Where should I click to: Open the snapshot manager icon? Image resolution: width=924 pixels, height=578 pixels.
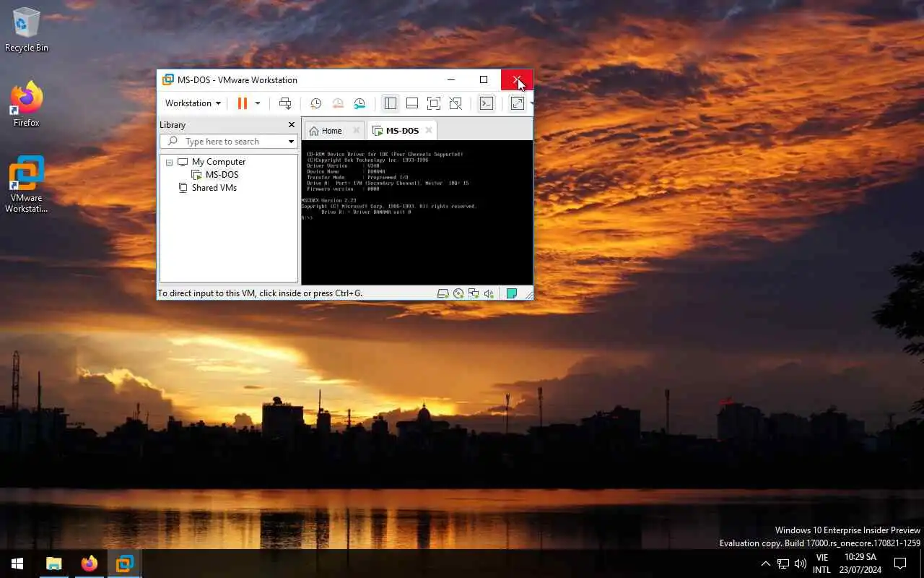point(359,103)
